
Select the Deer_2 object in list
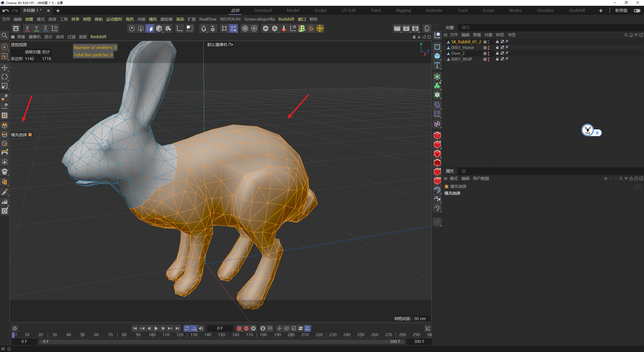tap(458, 53)
